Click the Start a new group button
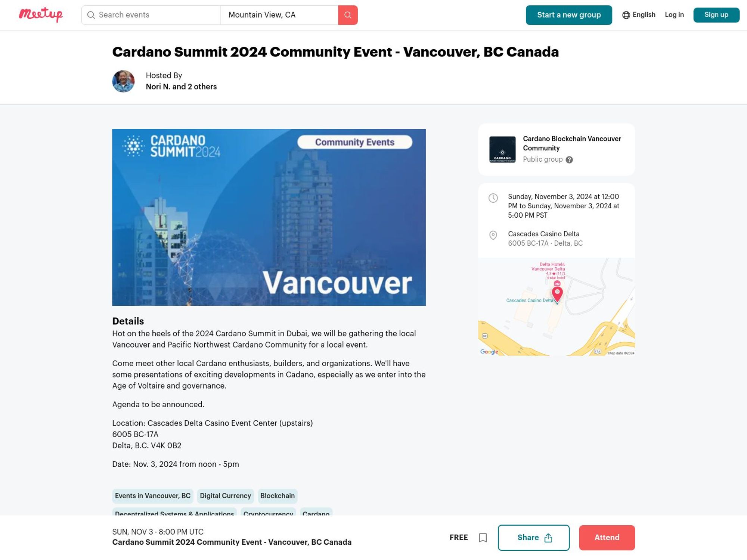 click(569, 15)
